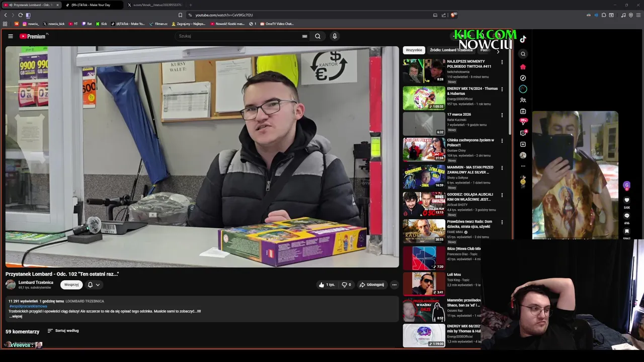
Task: Open options for 17 marca 2026 video
Action: 502,115
